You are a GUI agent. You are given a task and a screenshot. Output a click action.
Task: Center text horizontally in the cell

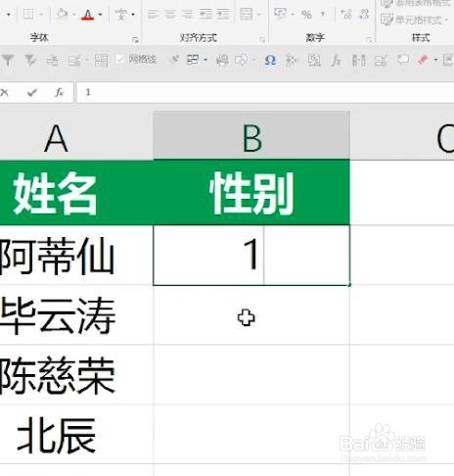[x=170, y=15]
